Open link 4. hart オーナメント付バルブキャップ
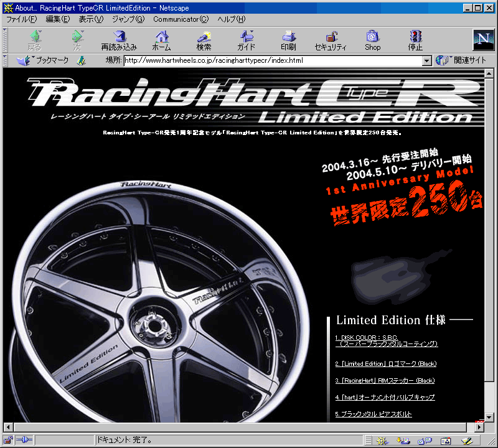Viewport: 498px width, 448px height. pyautogui.click(x=385, y=398)
